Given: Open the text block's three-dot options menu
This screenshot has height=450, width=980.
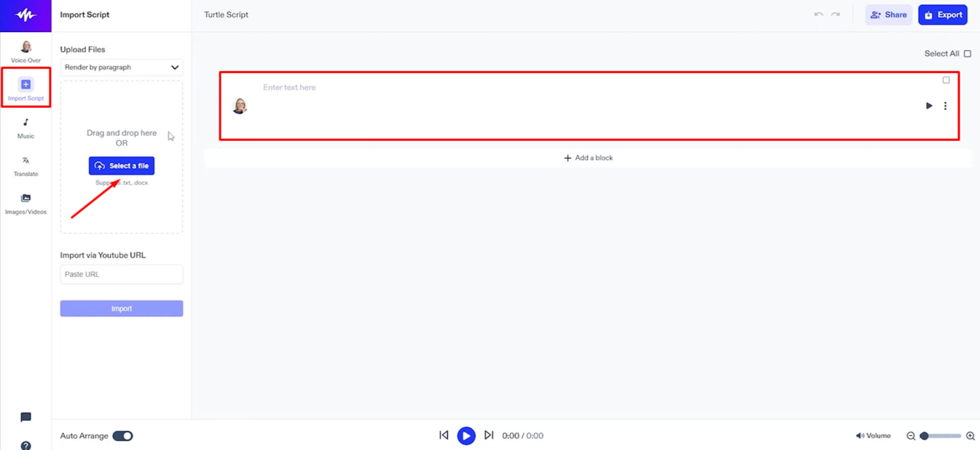Looking at the screenshot, I should [945, 106].
